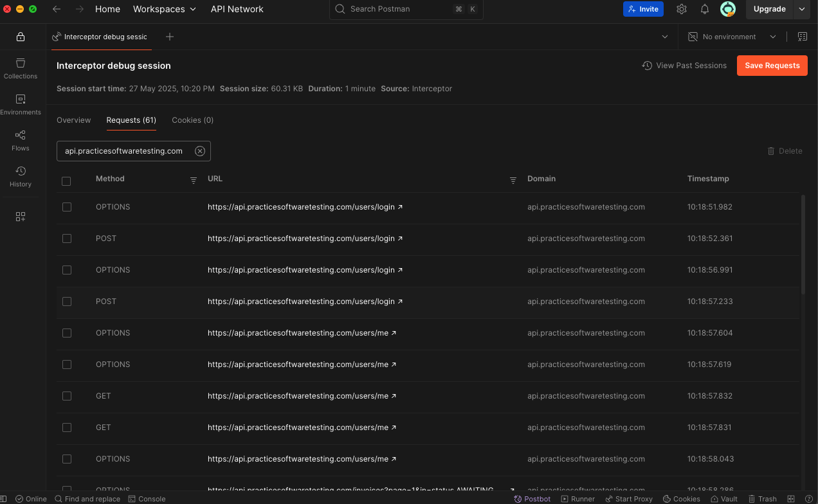Open Flows from the sidebar
The width and height of the screenshot is (818, 504).
[x=21, y=140]
